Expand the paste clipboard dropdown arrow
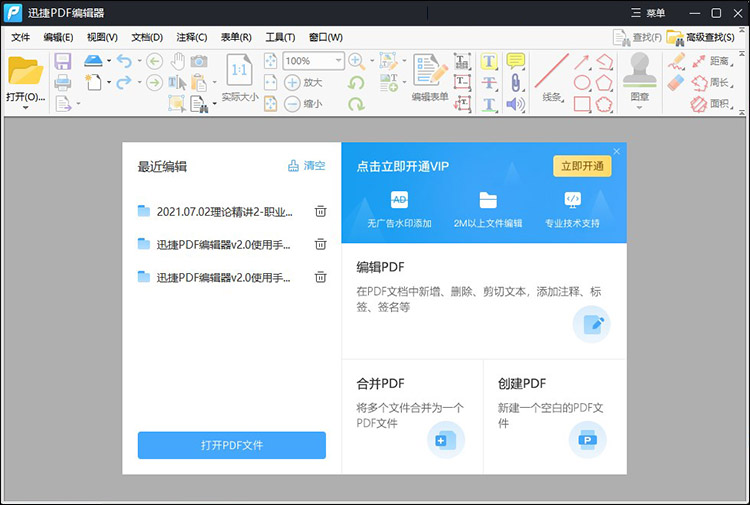The width and height of the screenshot is (750, 505). tap(214, 82)
